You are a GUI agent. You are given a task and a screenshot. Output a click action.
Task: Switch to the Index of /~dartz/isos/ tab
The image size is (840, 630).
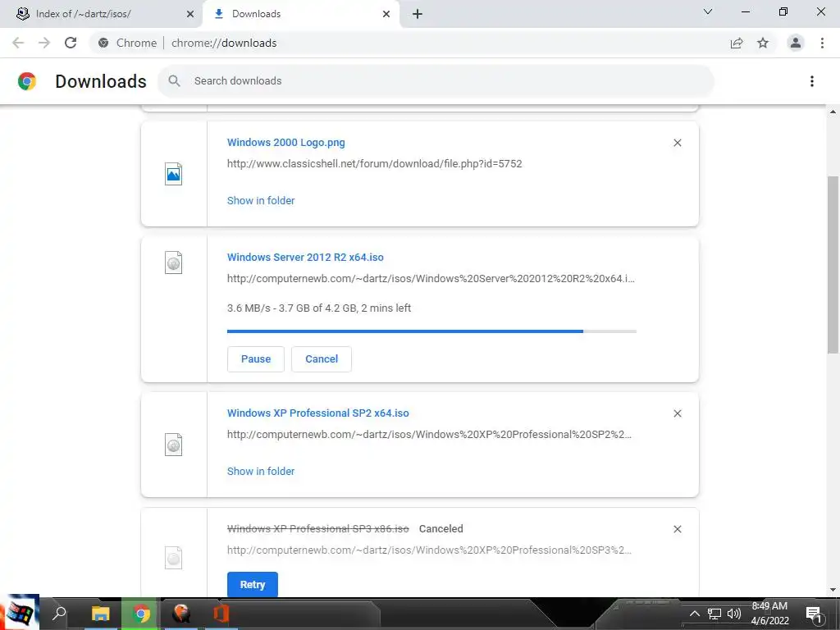(x=102, y=14)
